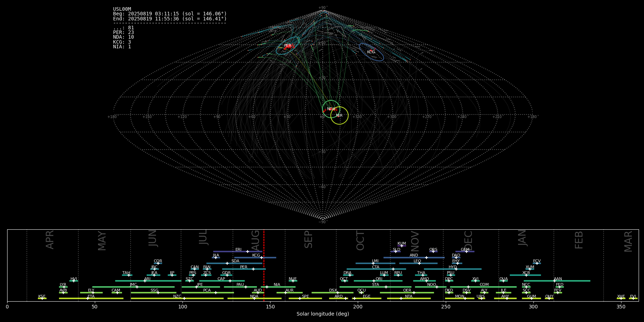Click the CTA shower bar label
Screen dimensions: 644x322
pyautogui.click(x=376, y=267)
